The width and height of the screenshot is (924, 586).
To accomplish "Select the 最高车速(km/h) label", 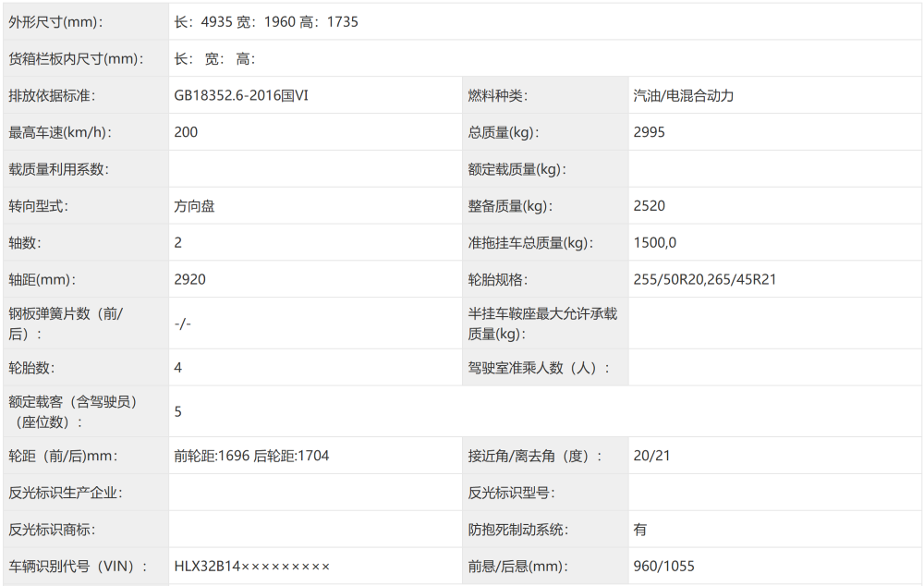I will [60, 132].
